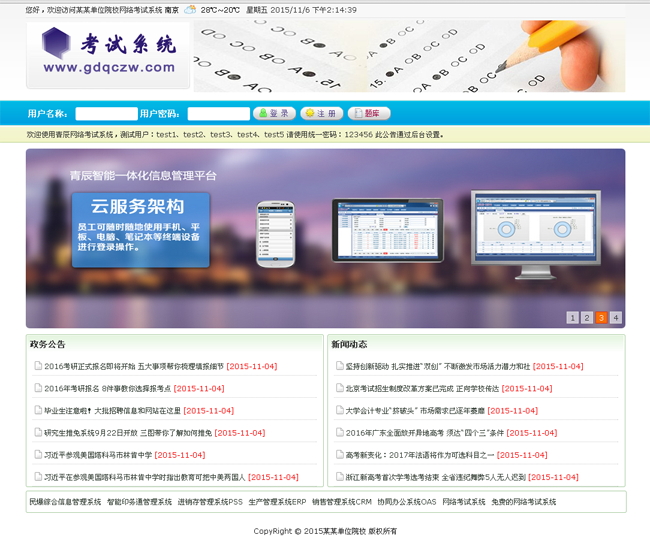Click document icon beside 习近平参观美国塔科马市林肯中学
650x544 pixels.
click(38, 454)
